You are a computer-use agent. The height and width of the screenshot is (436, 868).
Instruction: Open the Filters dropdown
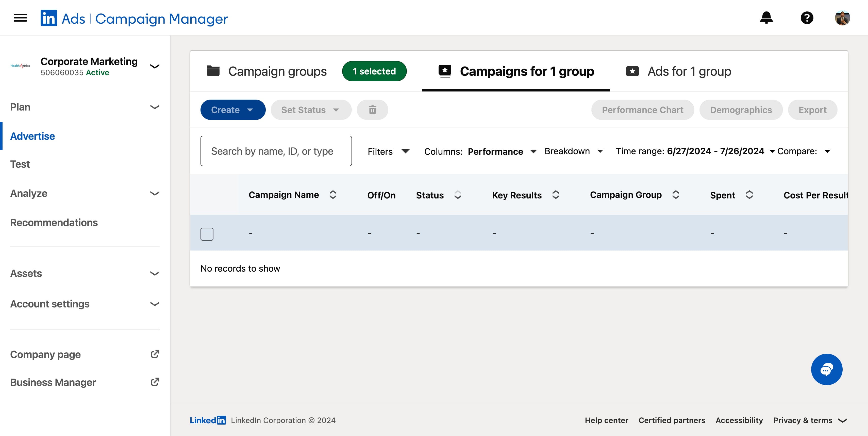[389, 151]
